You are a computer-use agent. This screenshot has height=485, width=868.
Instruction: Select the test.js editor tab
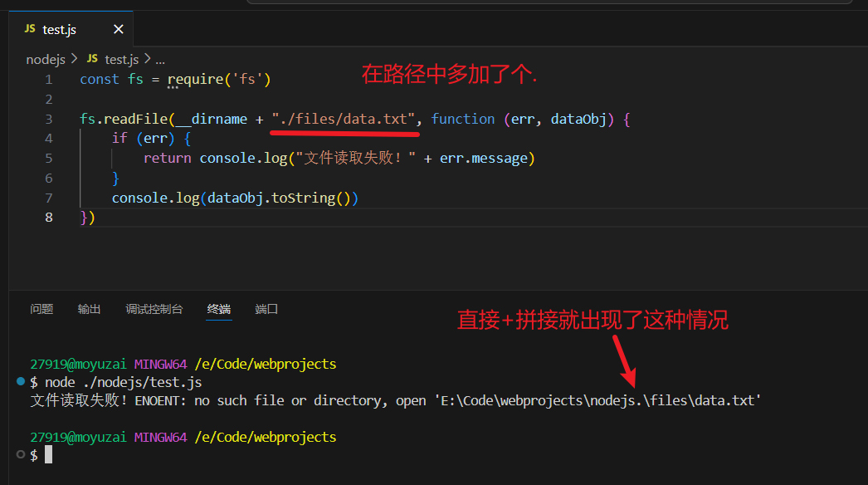coord(71,29)
